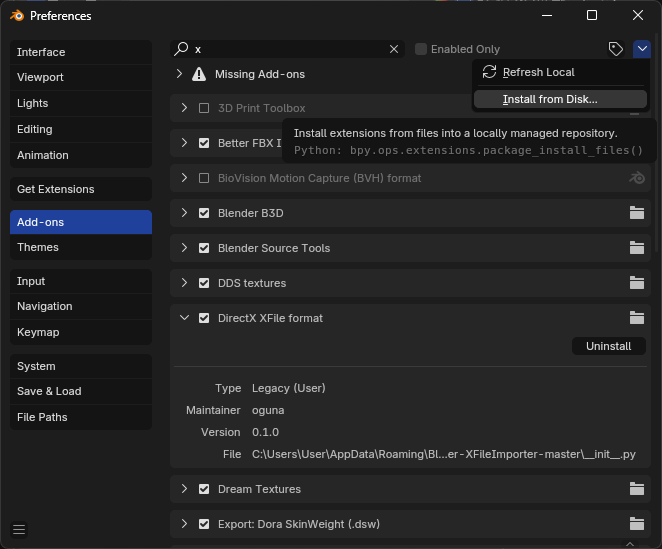
Task: Click the vertical scrollbar of add-on list
Action: [658, 144]
